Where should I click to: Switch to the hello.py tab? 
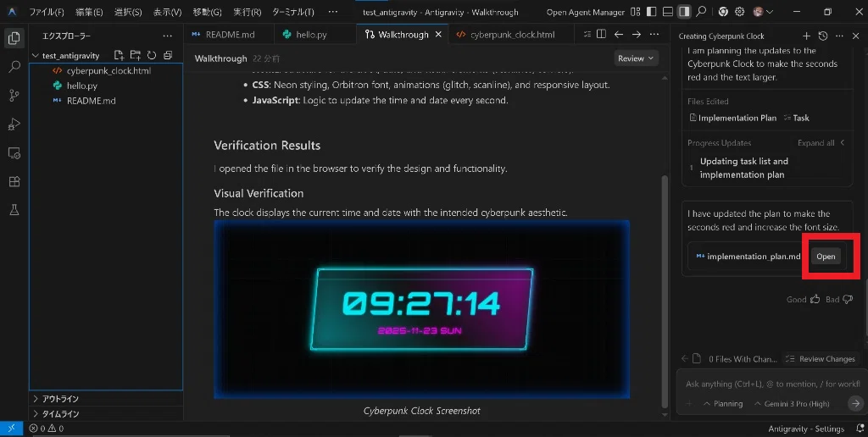click(310, 34)
